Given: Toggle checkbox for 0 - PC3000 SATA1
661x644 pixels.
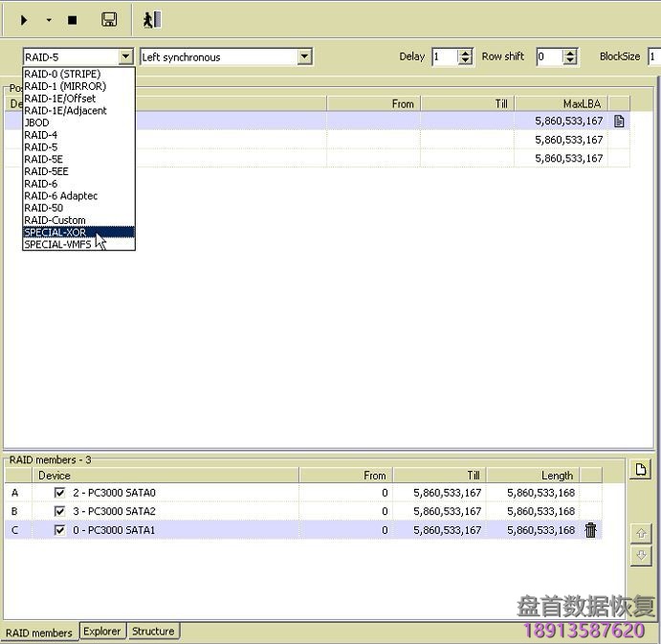Looking at the screenshot, I should (60, 530).
